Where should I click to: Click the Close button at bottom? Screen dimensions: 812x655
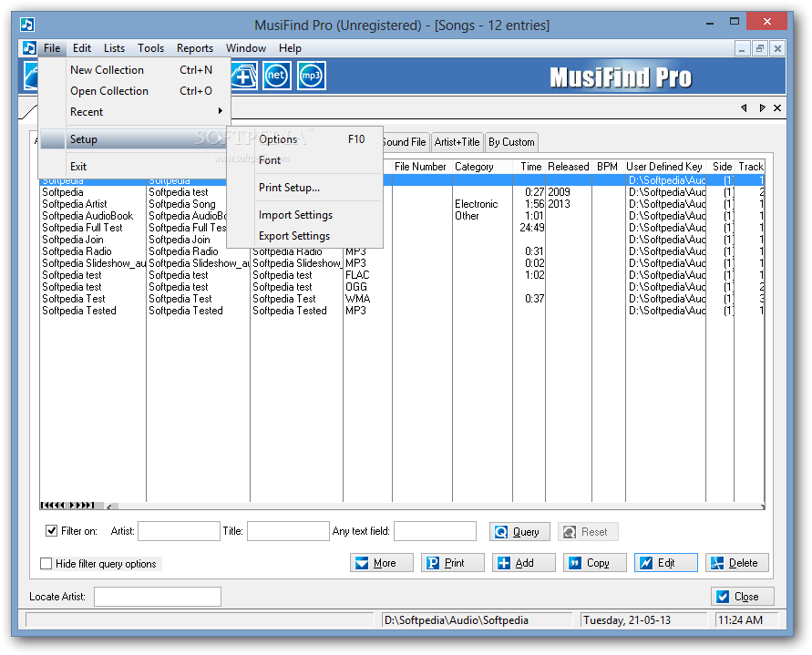pyautogui.click(x=743, y=597)
